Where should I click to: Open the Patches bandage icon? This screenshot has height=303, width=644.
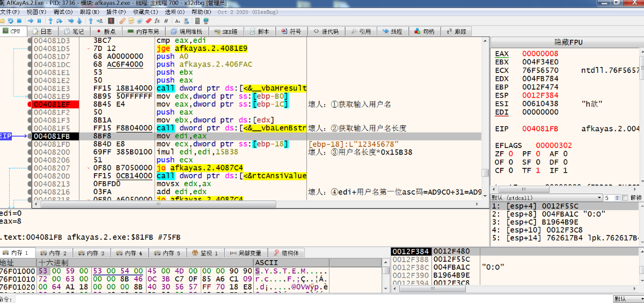pyautogui.click(x=122, y=21)
